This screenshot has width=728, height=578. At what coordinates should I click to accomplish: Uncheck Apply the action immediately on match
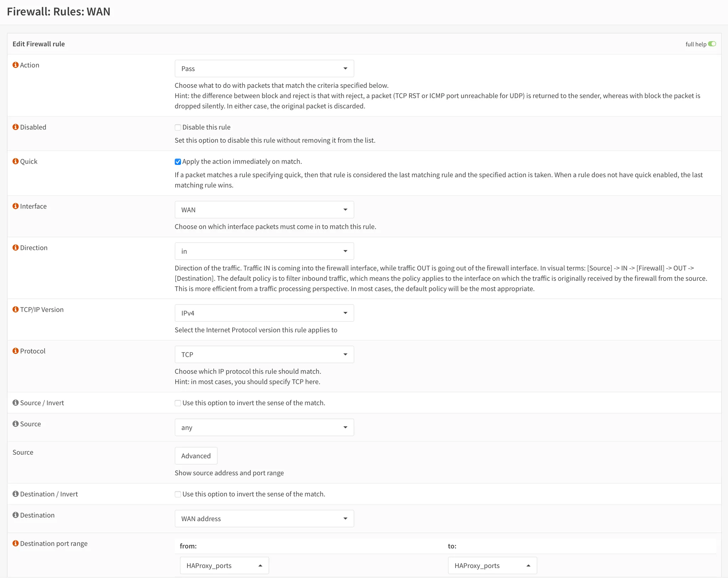[178, 162]
